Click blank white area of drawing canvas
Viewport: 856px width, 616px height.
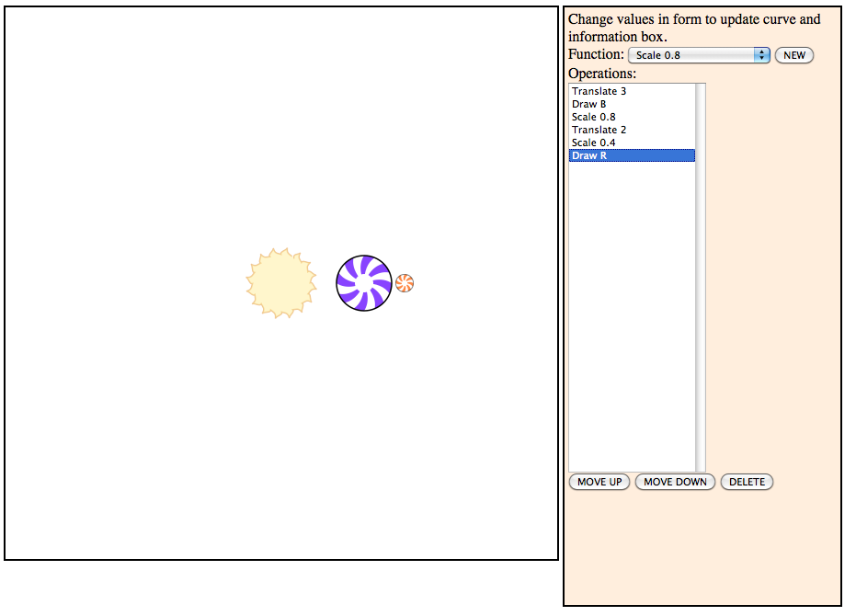[138, 138]
